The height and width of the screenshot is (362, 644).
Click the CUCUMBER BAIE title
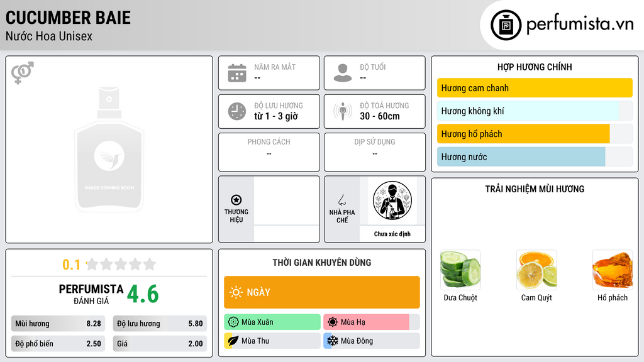(68, 18)
